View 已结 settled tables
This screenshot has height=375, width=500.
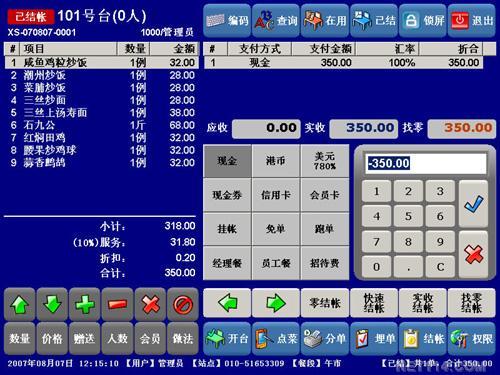coord(374,21)
